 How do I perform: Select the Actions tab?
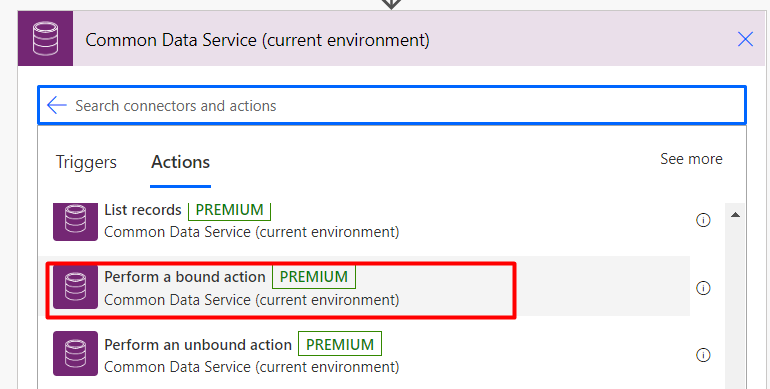coord(180,162)
